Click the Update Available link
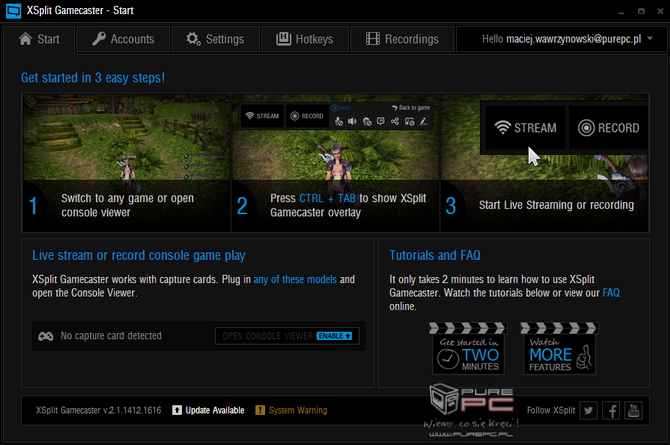Image resolution: width=670 pixels, height=445 pixels. coord(215,410)
